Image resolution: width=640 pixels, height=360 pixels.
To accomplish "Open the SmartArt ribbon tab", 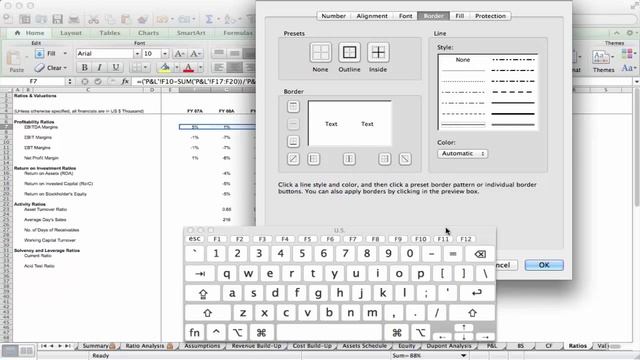I will (x=191, y=33).
